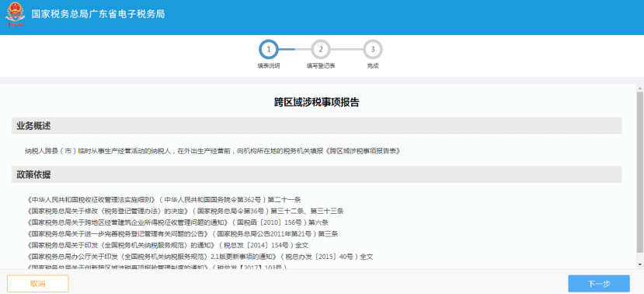This screenshot has width=644, height=294.
Task: Select step 3 circle 完成
Action: point(373,50)
